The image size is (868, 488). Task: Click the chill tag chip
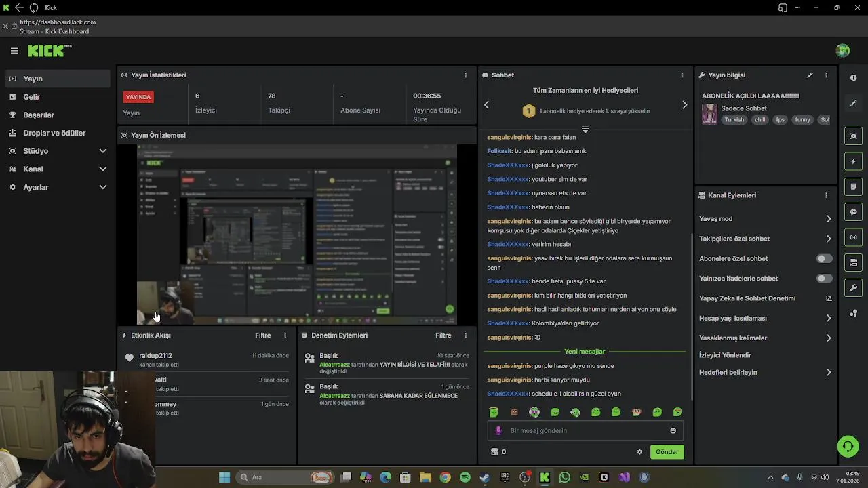click(x=759, y=120)
